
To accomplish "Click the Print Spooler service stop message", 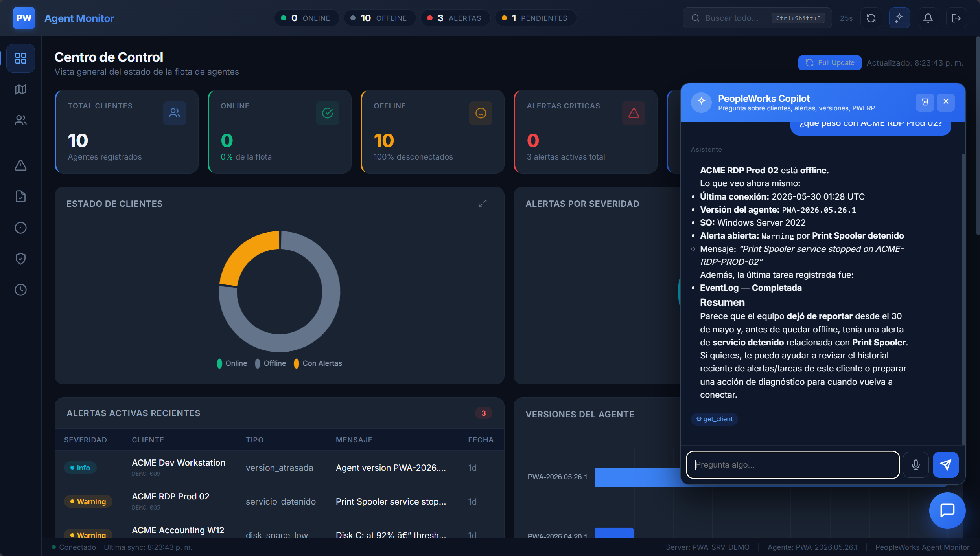I will pos(391,502).
